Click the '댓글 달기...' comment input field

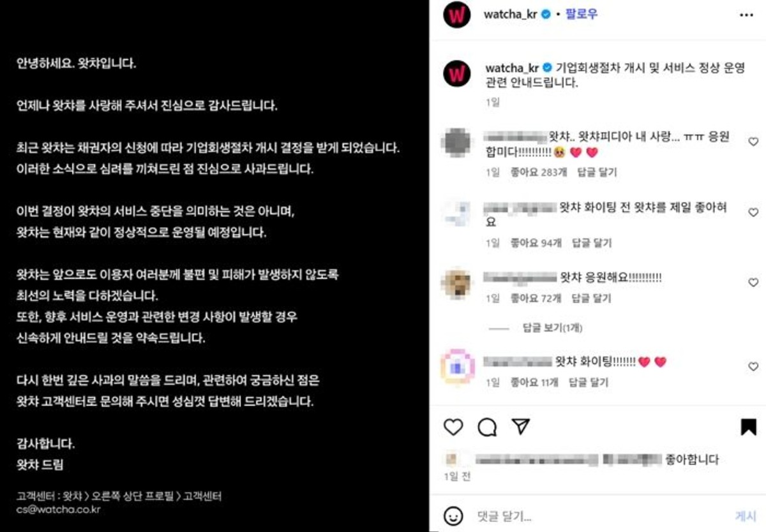click(x=600, y=515)
